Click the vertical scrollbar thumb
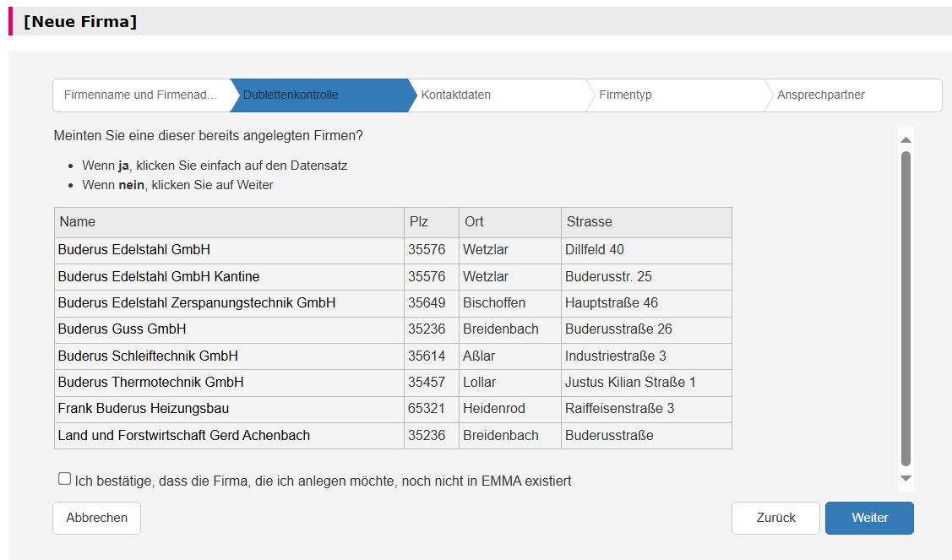 906,309
